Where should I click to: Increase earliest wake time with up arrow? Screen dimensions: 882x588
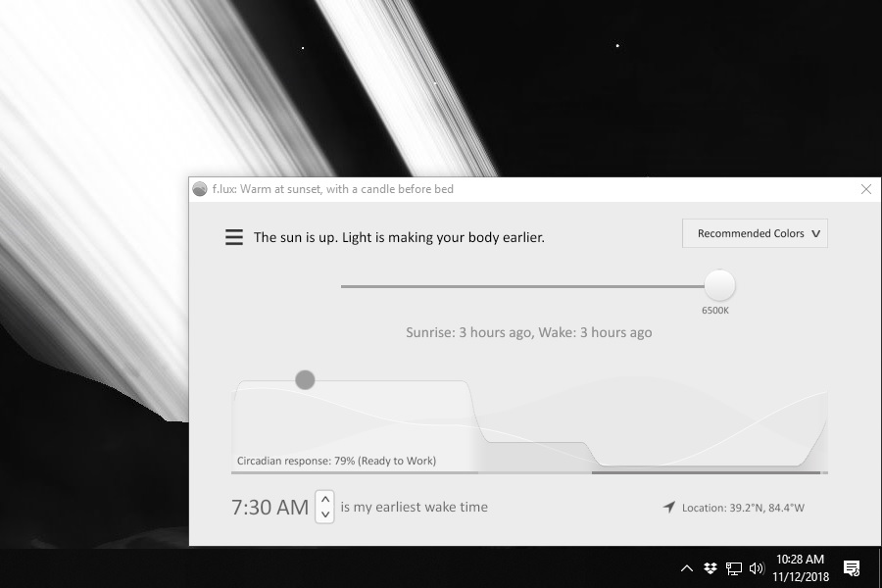pyautogui.click(x=325, y=499)
